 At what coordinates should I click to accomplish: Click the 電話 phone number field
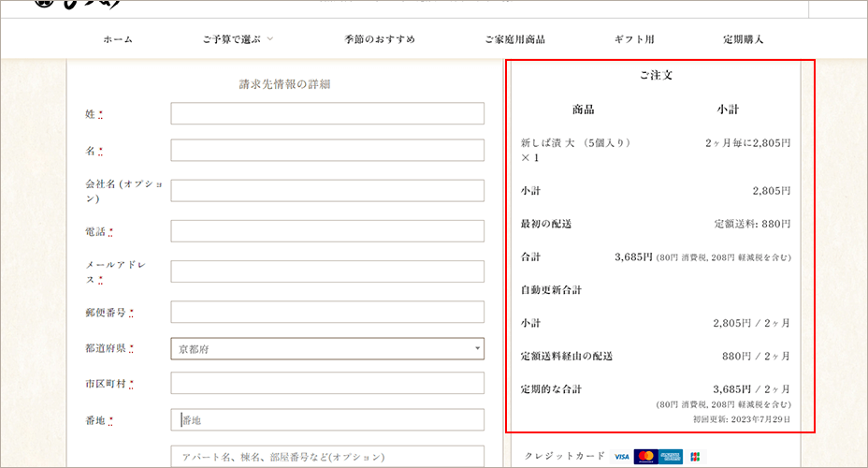point(327,231)
